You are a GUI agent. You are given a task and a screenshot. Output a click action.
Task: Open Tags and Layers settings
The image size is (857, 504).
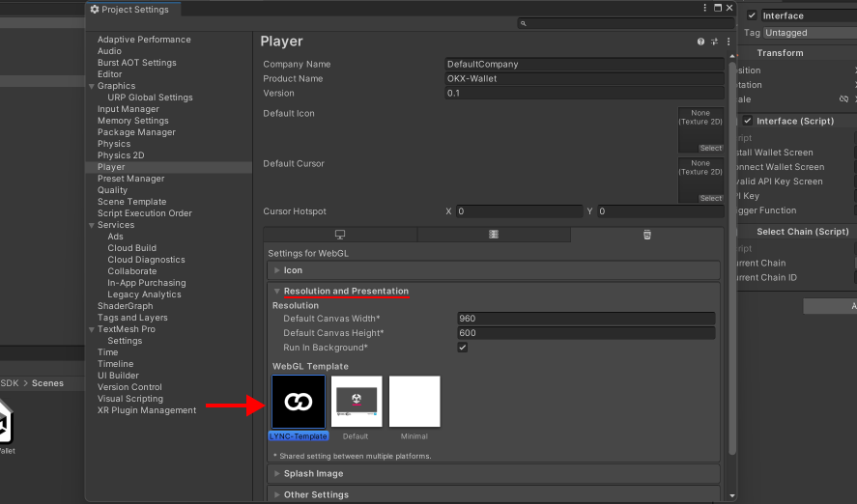(132, 318)
